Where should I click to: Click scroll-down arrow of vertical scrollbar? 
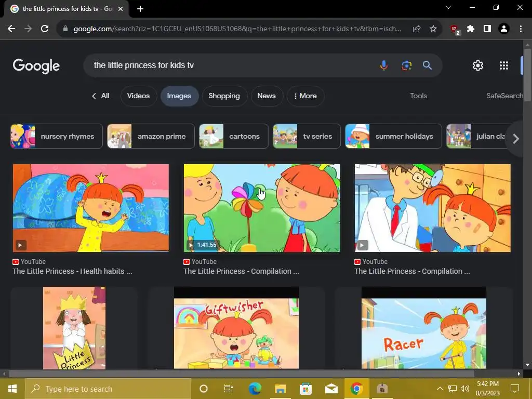click(527, 365)
